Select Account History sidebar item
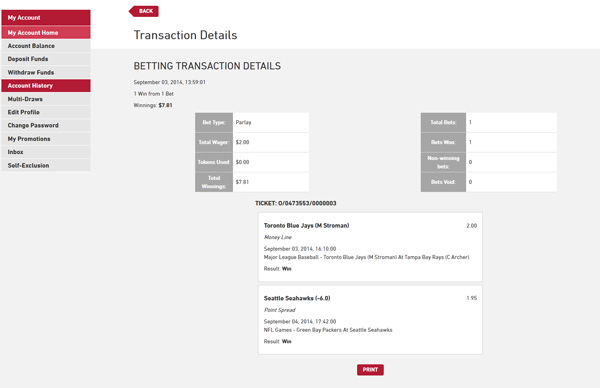Viewport: 600px width, 388px height. click(x=46, y=86)
